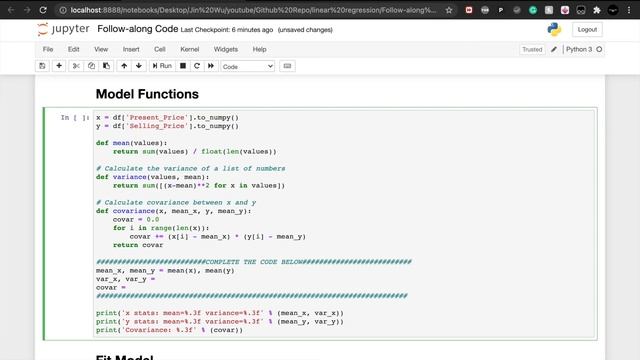This screenshot has width=640, height=360.
Task: Click the red extension icon in browser toolbar
Action: click(469, 10)
